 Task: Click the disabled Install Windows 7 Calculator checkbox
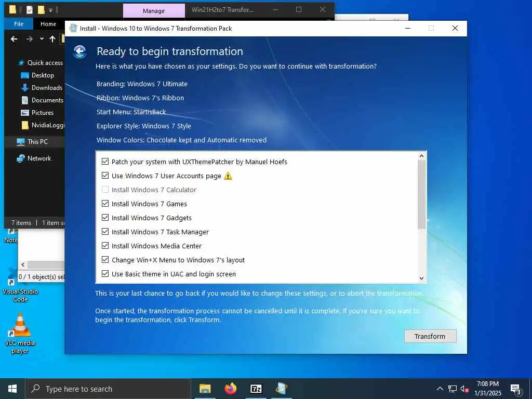[x=105, y=189]
